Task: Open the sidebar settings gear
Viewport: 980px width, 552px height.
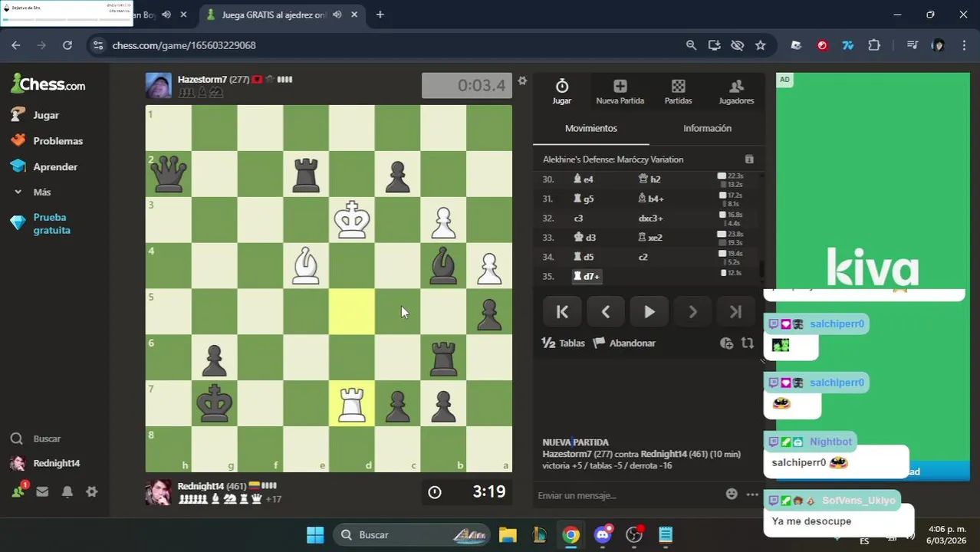Action: (x=91, y=491)
